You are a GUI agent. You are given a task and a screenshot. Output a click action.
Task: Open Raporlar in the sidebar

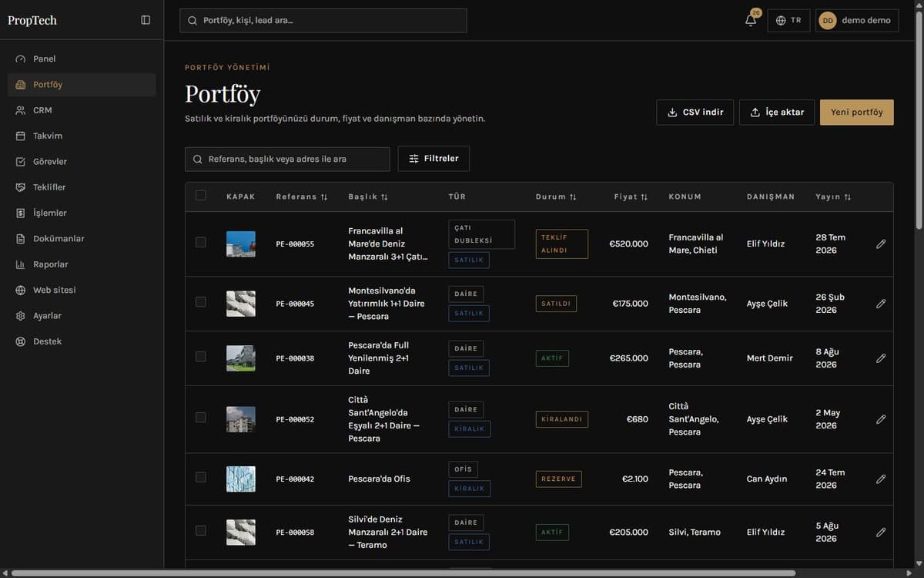82,264
